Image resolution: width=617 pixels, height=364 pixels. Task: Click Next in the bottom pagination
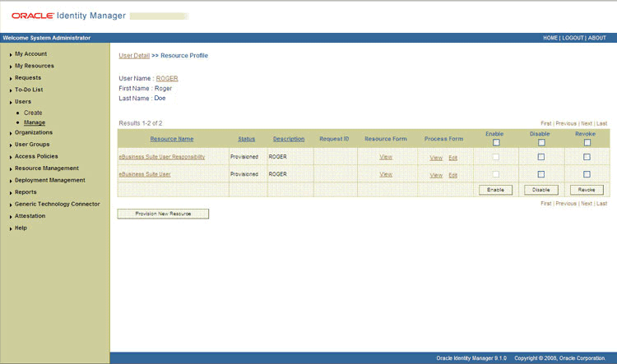[x=587, y=204]
